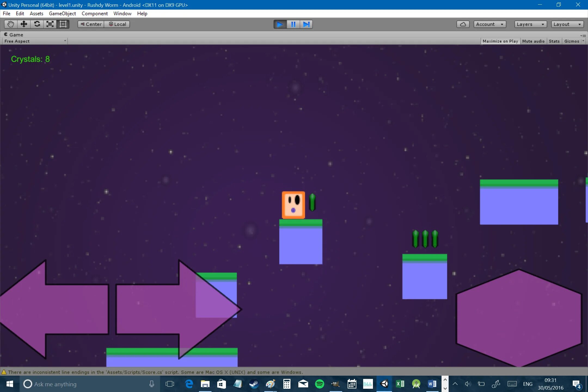The width and height of the screenshot is (588, 392).
Task: Select the Move tool
Action: pyautogui.click(x=24, y=24)
